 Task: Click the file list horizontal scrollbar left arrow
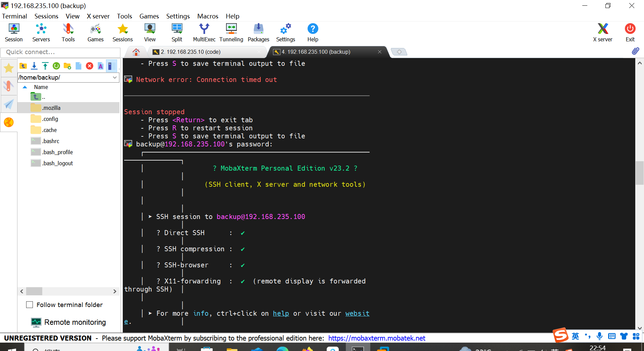pos(22,291)
